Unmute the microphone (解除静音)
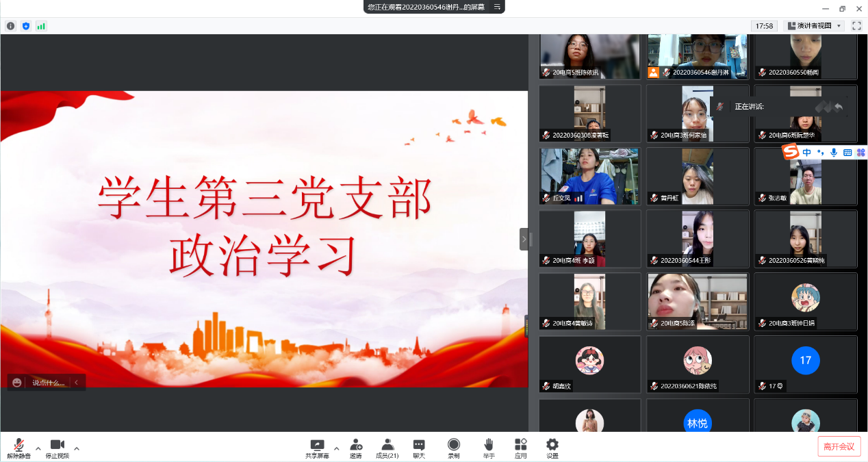The image size is (868, 462). [x=18, y=448]
